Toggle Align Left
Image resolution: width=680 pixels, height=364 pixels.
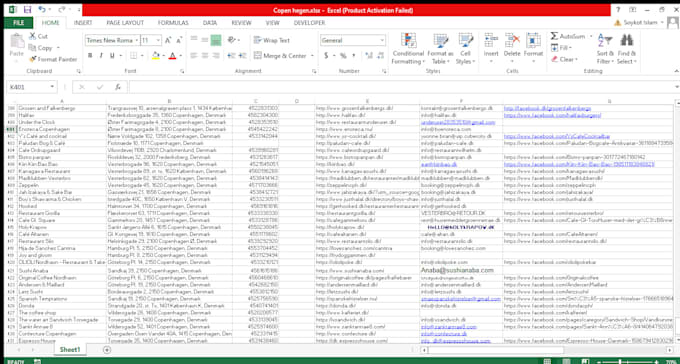(194, 56)
